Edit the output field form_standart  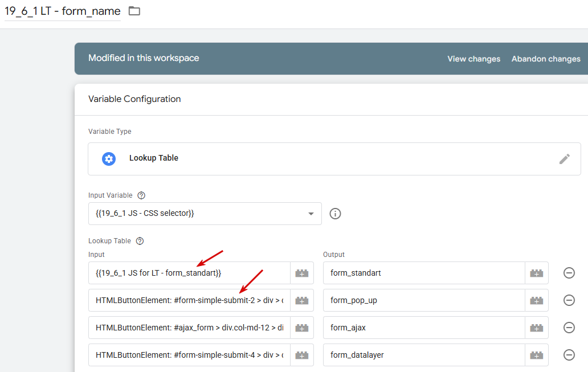[424, 273]
